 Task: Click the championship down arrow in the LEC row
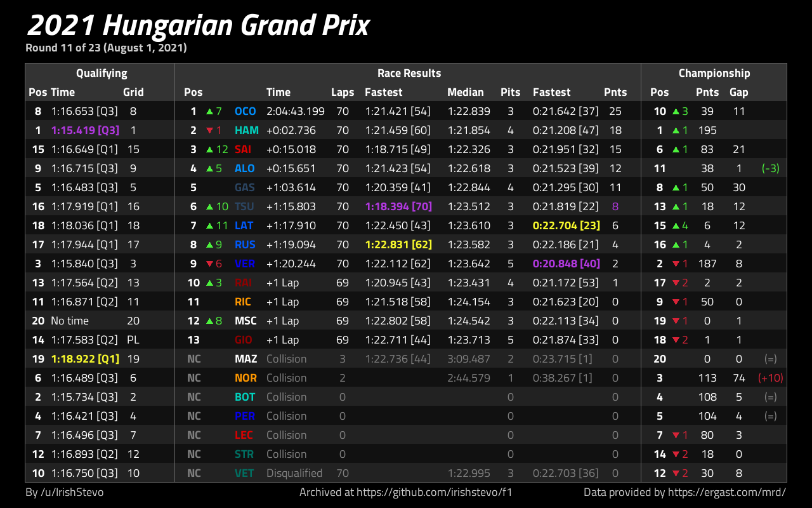coord(676,436)
